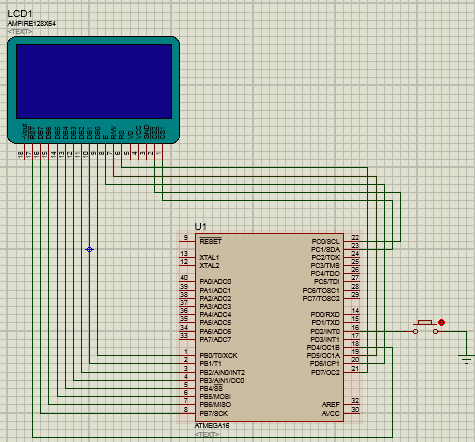
Task: Click the AREF pin on U1
Action: coord(331,404)
